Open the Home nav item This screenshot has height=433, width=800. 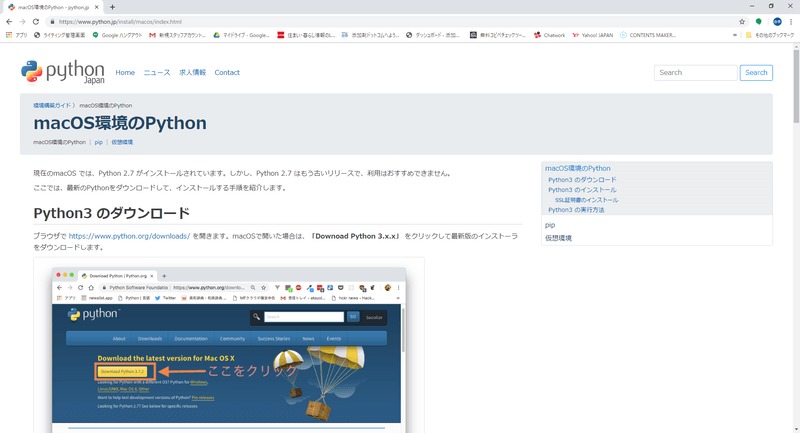125,72
